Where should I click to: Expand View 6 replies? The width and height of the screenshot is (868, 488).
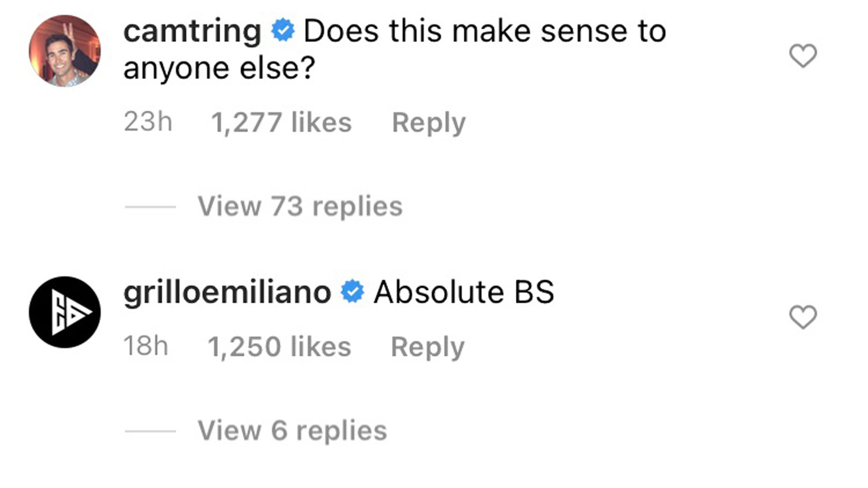tap(292, 431)
